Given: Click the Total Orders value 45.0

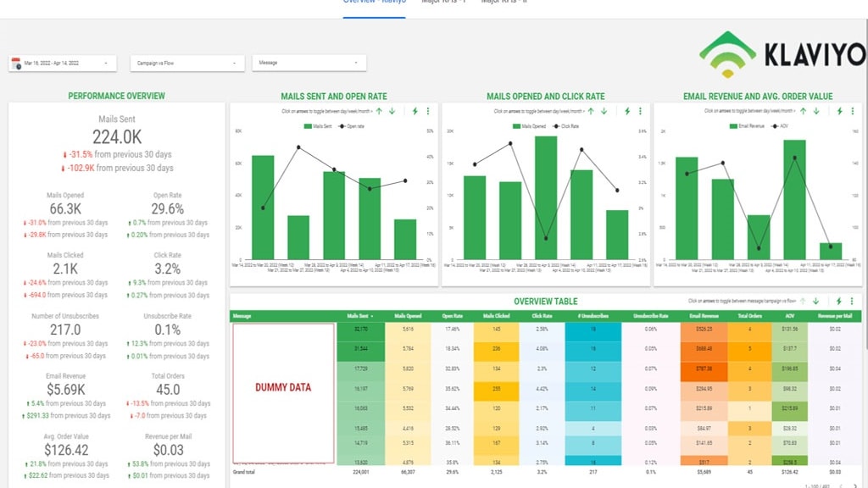Looking at the screenshot, I should [167, 390].
